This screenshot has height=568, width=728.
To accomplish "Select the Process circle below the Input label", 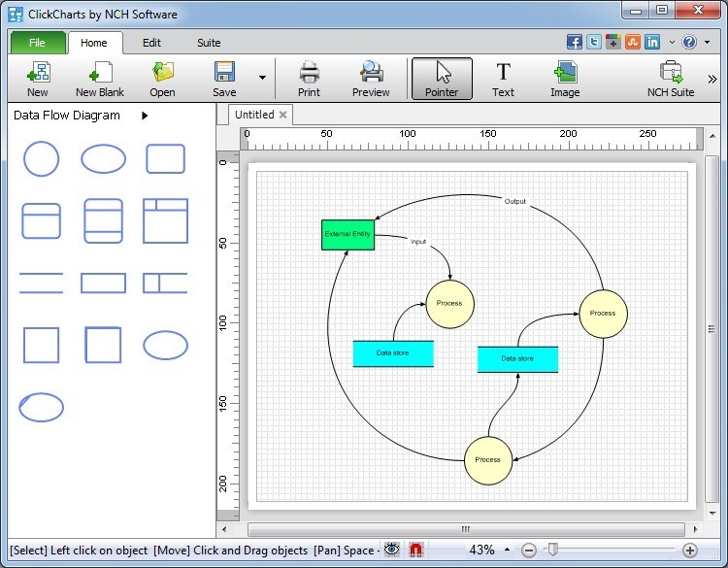I will [449, 304].
